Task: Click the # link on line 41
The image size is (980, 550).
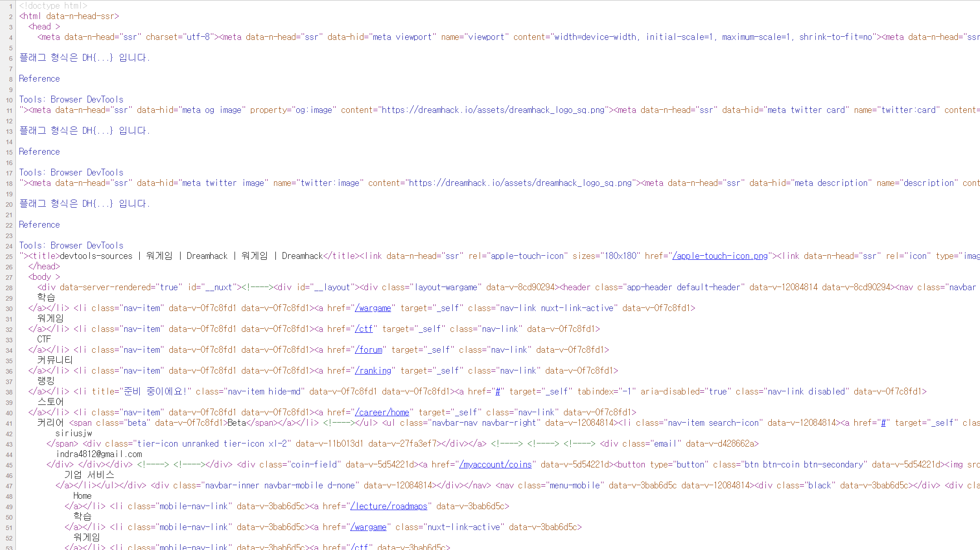Action: [883, 423]
